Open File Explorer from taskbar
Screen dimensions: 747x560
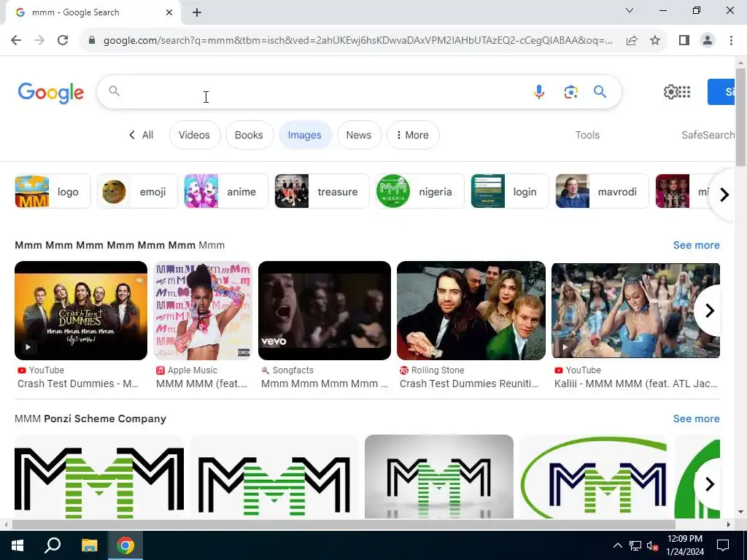pos(89,545)
